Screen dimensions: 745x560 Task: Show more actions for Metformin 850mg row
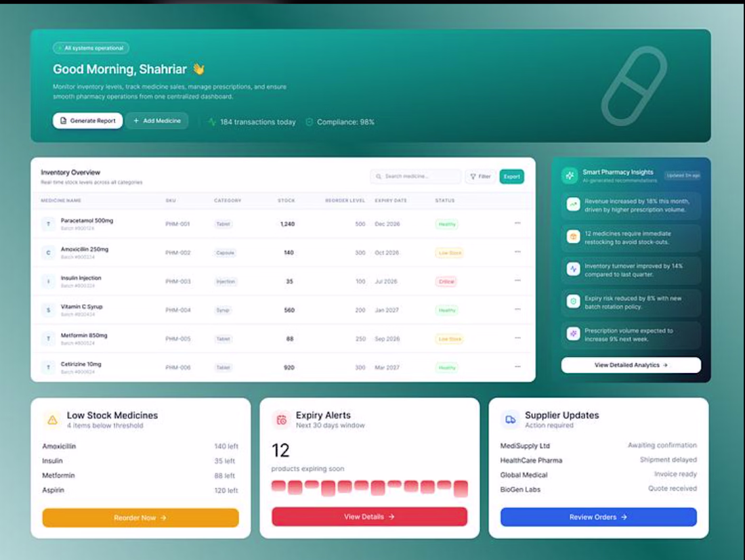pyautogui.click(x=517, y=338)
